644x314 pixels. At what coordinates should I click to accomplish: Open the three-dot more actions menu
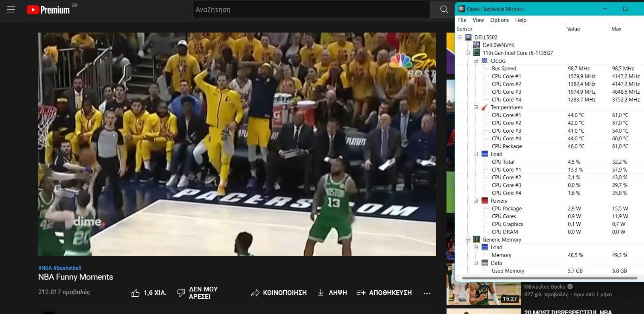427,293
